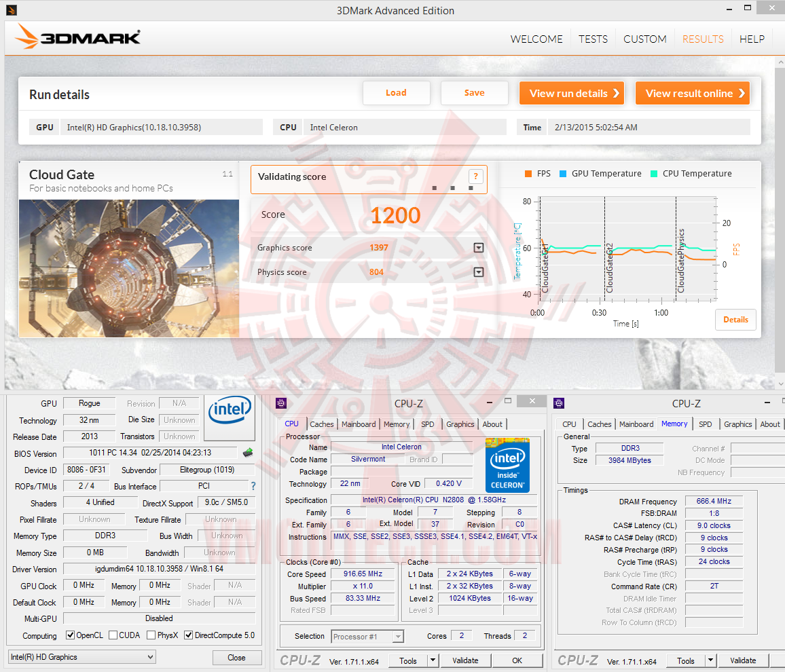The width and height of the screenshot is (785, 672).
Task: Maximize the 3DMark window
Action: coord(748,8)
